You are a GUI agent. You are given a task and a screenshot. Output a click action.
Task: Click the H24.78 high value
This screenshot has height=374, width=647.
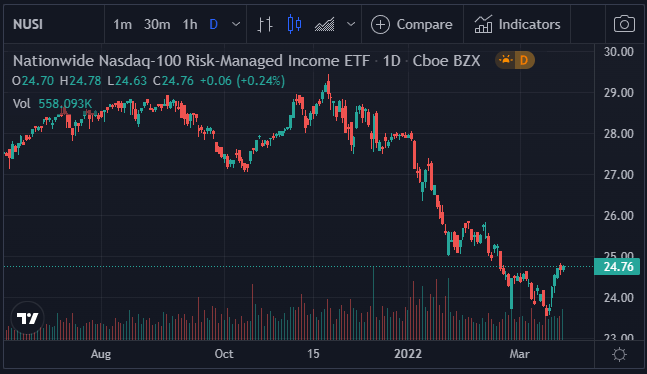point(80,80)
